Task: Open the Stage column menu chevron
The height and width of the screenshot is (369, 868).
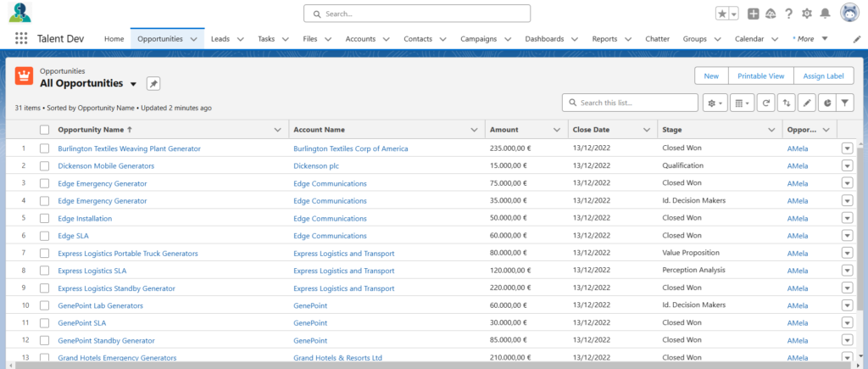Action: (771, 130)
